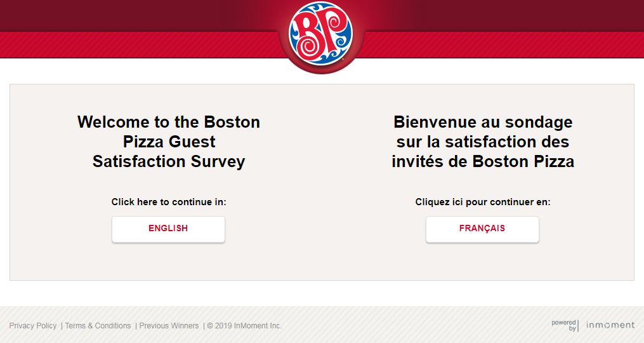Click the copyright symbol in the footer
Screen dimensions: 644x343
point(210,326)
